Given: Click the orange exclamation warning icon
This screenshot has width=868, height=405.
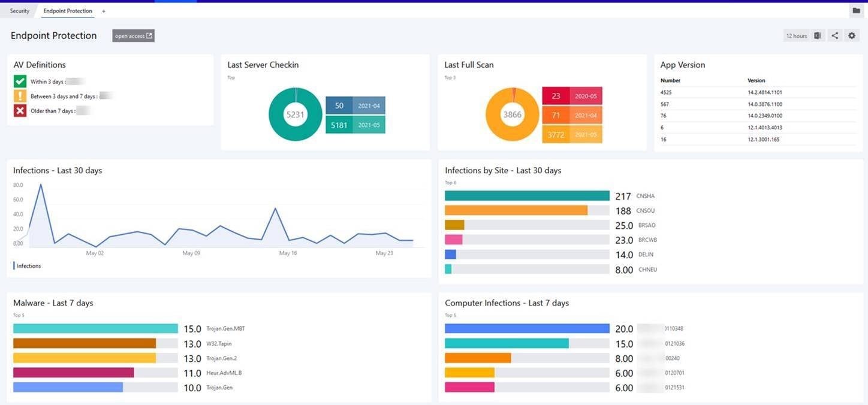Looking at the screenshot, I should click(x=20, y=96).
